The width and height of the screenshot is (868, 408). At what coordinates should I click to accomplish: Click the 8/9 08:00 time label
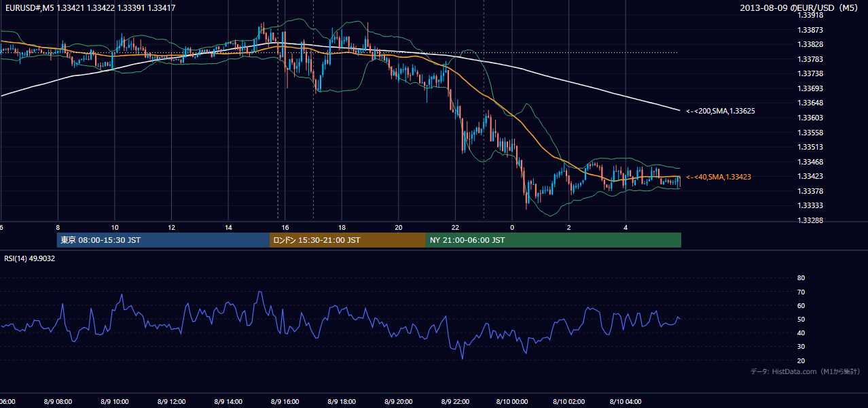[x=58, y=401]
